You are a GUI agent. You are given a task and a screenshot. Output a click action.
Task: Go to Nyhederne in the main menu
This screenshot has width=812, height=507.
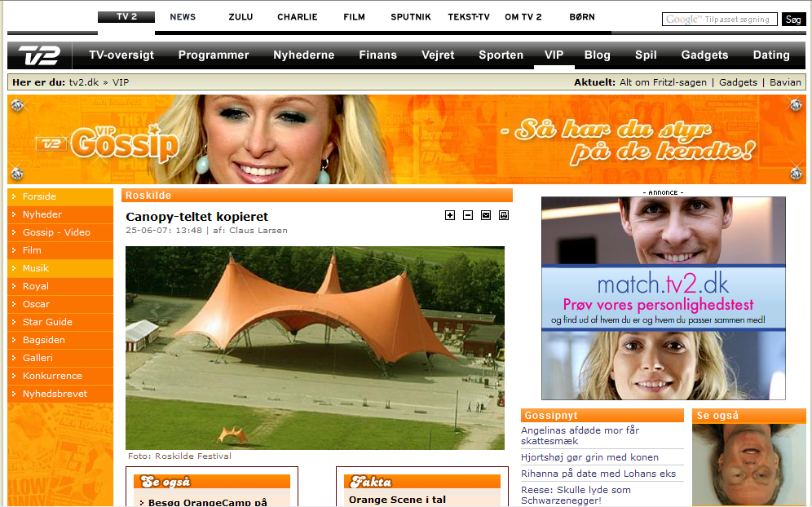pos(304,55)
